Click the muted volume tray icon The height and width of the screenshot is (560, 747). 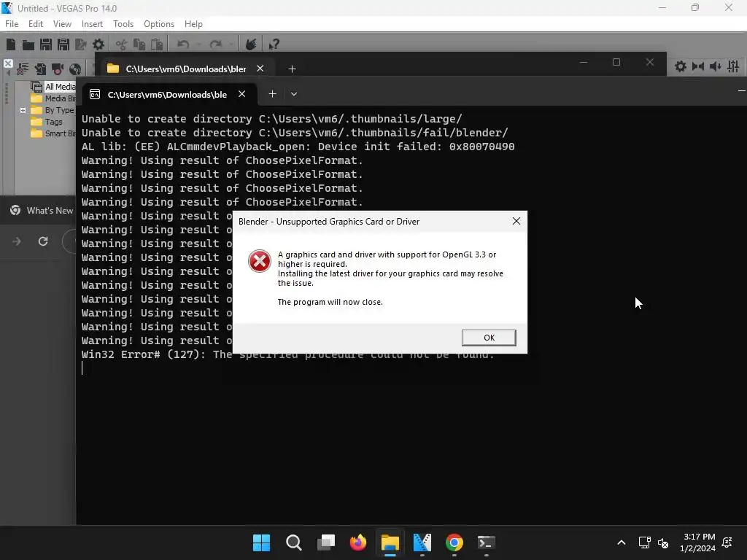pos(662,542)
